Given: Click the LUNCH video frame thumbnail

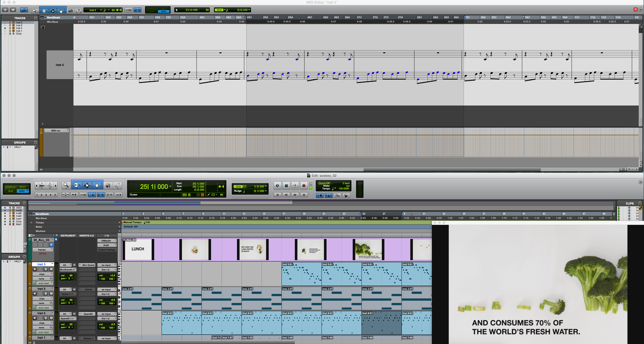Looking at the screenshot, I should [x=138, y=249].
